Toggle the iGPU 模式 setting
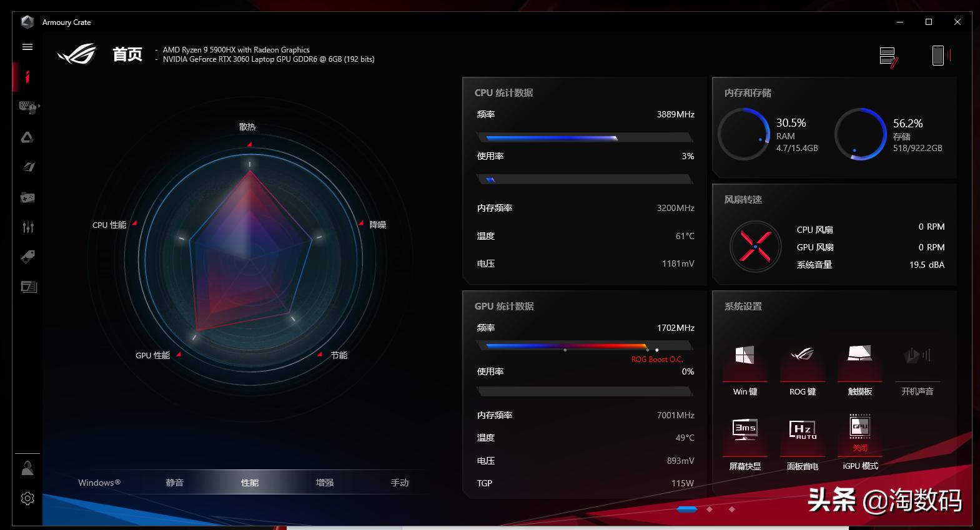Image resolution: width=980 pixels, height=530 pixels. tap(860, 442)
